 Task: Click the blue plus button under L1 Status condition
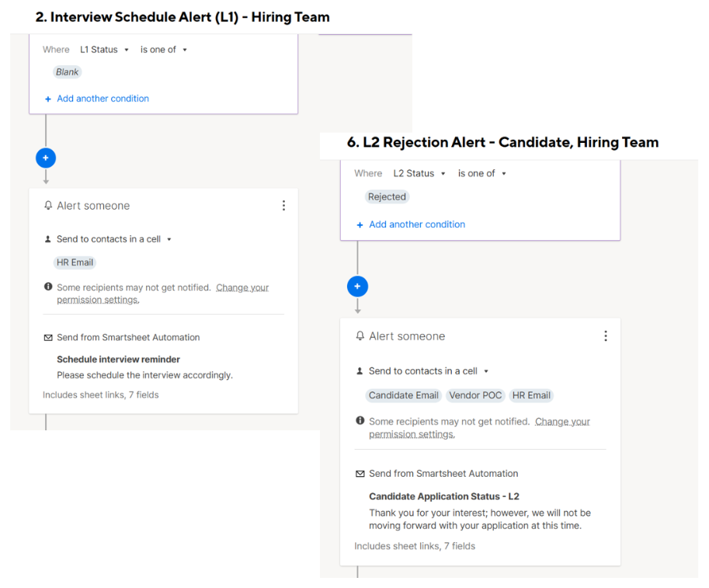click(45, 158)
